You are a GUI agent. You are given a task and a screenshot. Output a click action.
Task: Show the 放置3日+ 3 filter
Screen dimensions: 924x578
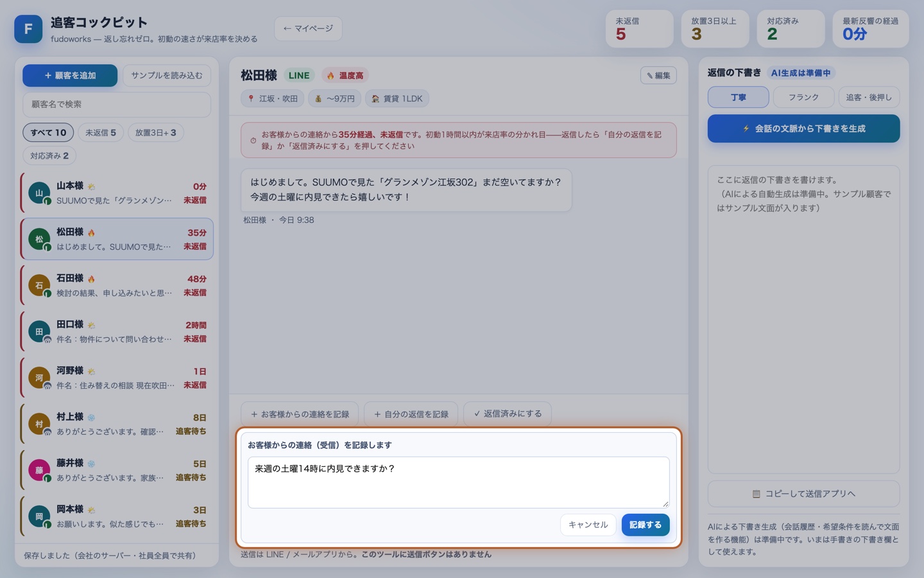[x=156, y=132]
